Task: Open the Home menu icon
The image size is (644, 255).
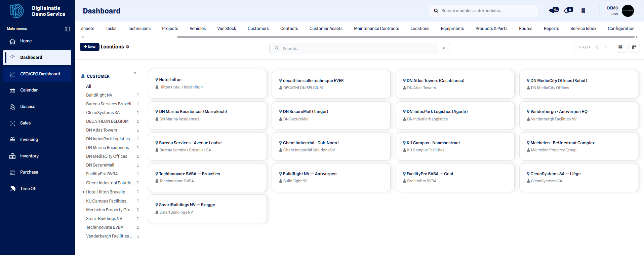Action: [x=12, y=41]
